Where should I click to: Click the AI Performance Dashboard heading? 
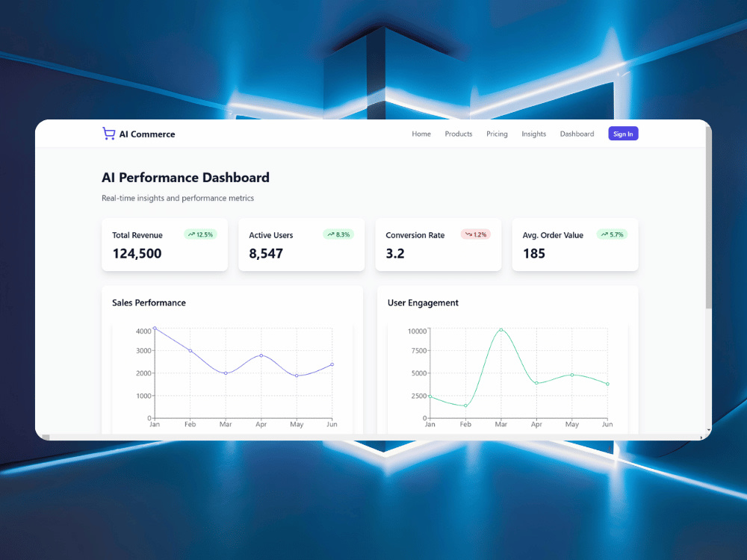[185, 178]
